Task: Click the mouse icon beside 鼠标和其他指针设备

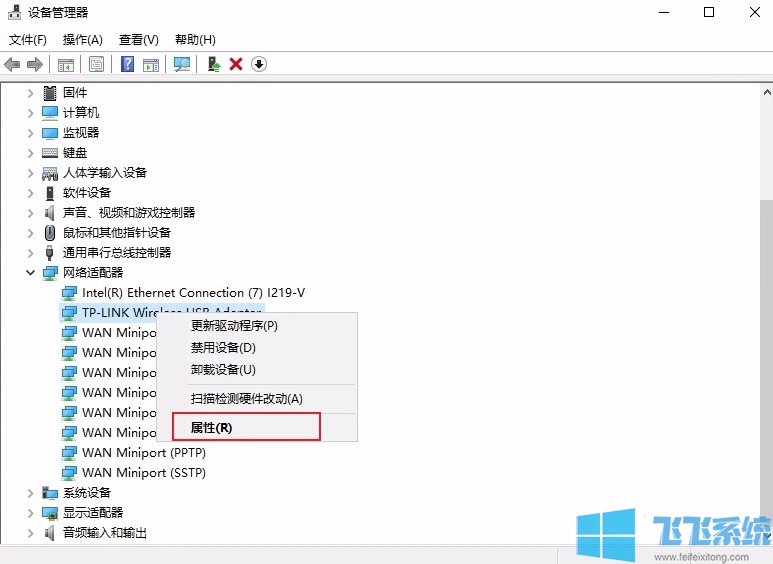Action: click(50, 233)
